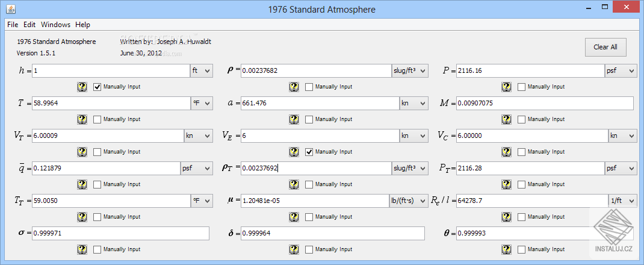Open help icon under pressure P field
644x265 pixels.
point(506,87)
